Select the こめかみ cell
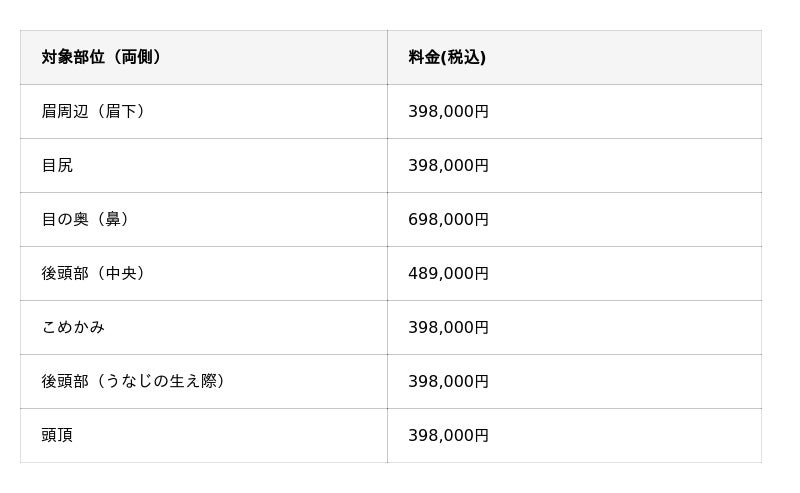Screen dimensions: 800x493 [73, 327]
